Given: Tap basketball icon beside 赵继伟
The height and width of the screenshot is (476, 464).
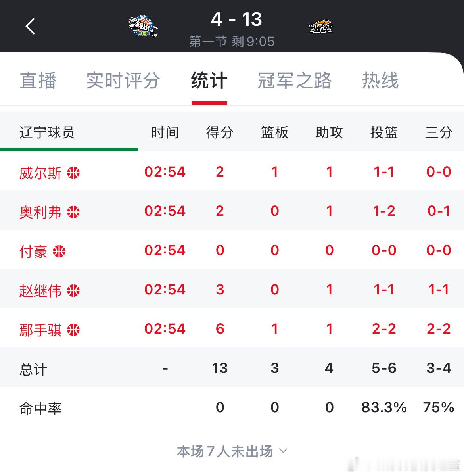Looking at the screenshot, I should 73,290.
